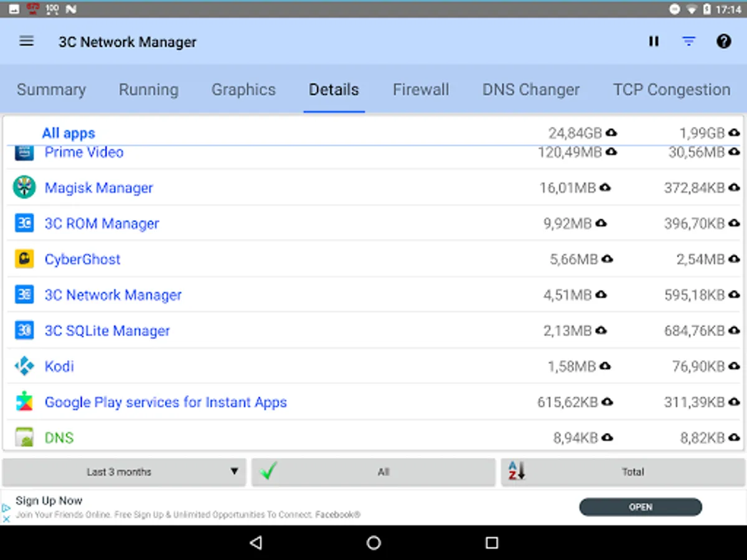This screenshot has width=747, height=560.
Task: Tap the 3C Network Manager title
Action: tap(128, 42)
